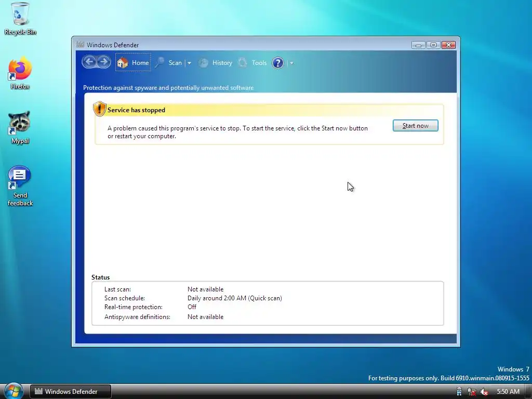Click the warning shield icon
The image size is (532, 399).
tap(99, 109)
